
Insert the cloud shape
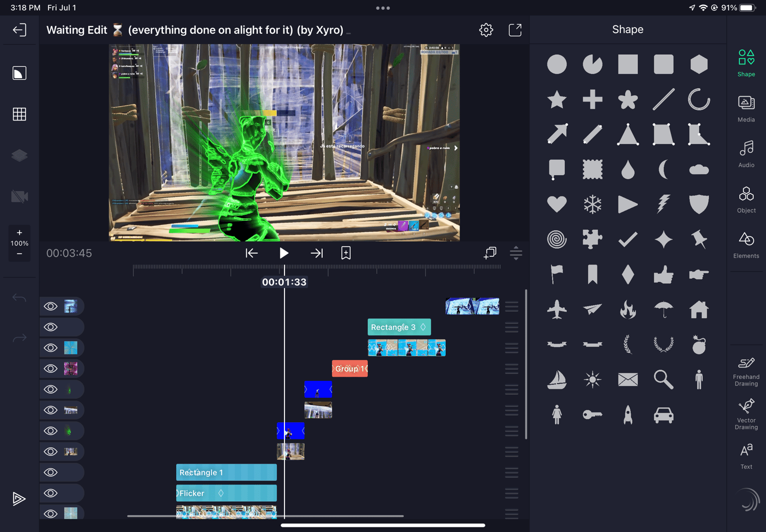point(699,170)
